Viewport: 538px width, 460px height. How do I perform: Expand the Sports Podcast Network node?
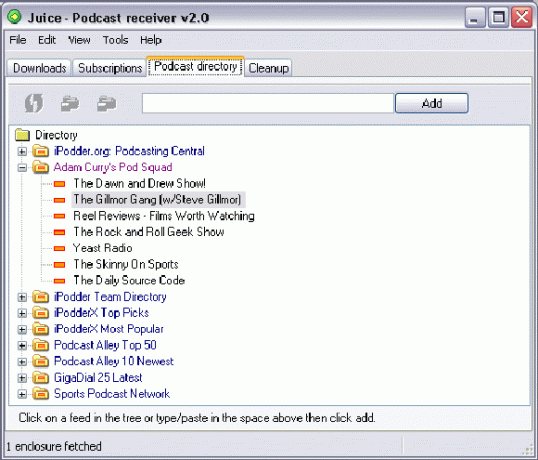coord(22,394)
